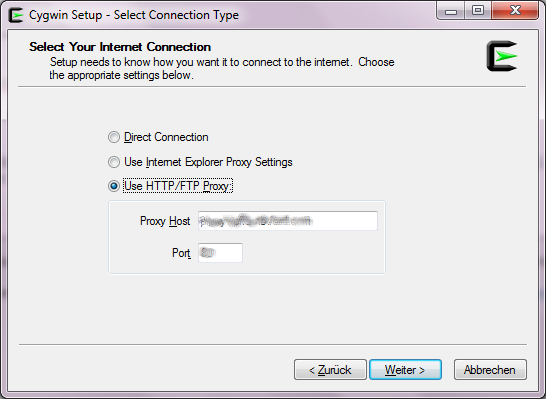Cancel setup with the Abbrechen button

coord(490,370)
